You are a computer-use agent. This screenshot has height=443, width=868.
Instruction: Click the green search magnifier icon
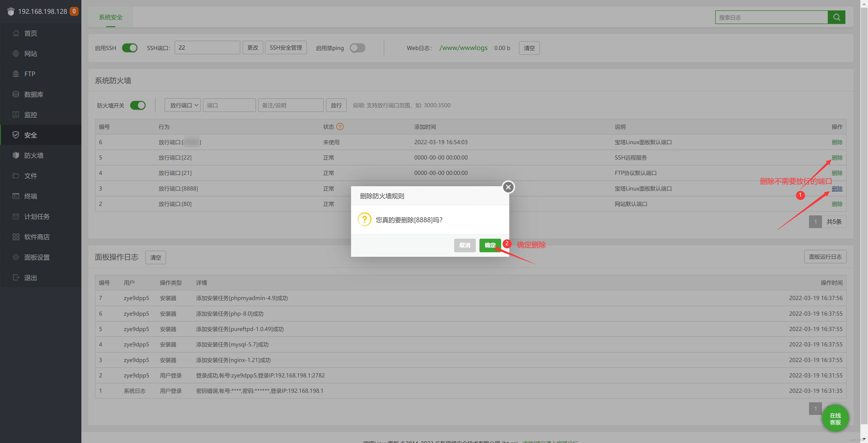pos(836,17)
